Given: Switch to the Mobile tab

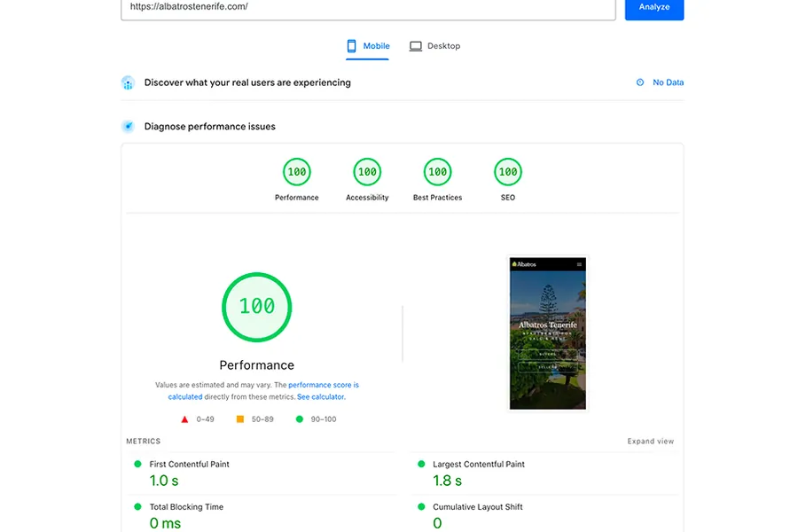Looking at the screenshot, I should pyautogui.click(x=367, y=46).
